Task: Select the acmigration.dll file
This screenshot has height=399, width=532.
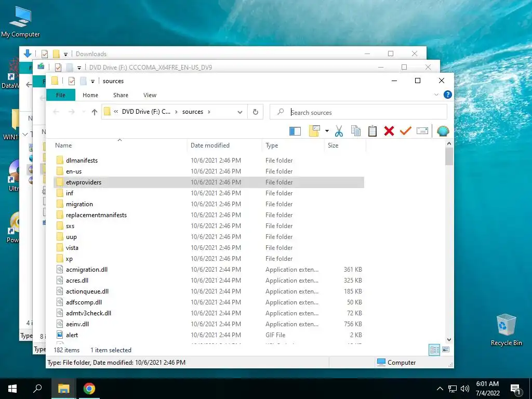Action: coord(209,270)
